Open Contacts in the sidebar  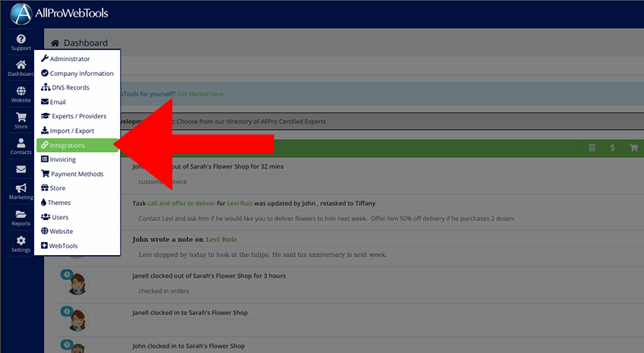coord(21,147)
